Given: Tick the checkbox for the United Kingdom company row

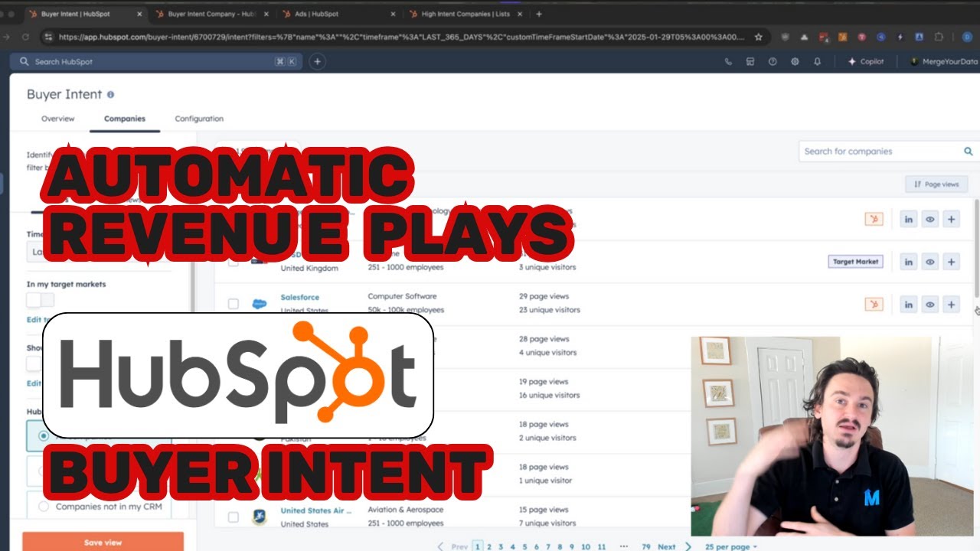Looking at the screenshot, I should coord(234,262).
